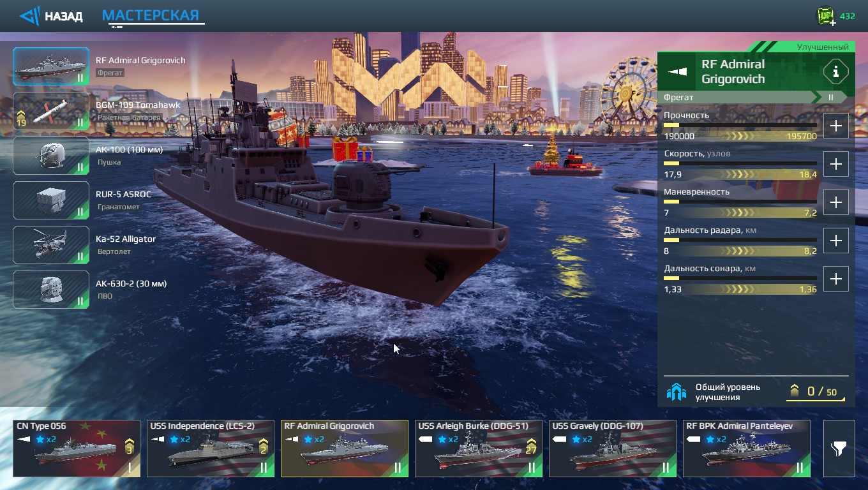Image resolution: width=868 pixels, height=490 pixels.
Task: Upgrade Дальность радара with plus button
Action: (x=836, y=241)
